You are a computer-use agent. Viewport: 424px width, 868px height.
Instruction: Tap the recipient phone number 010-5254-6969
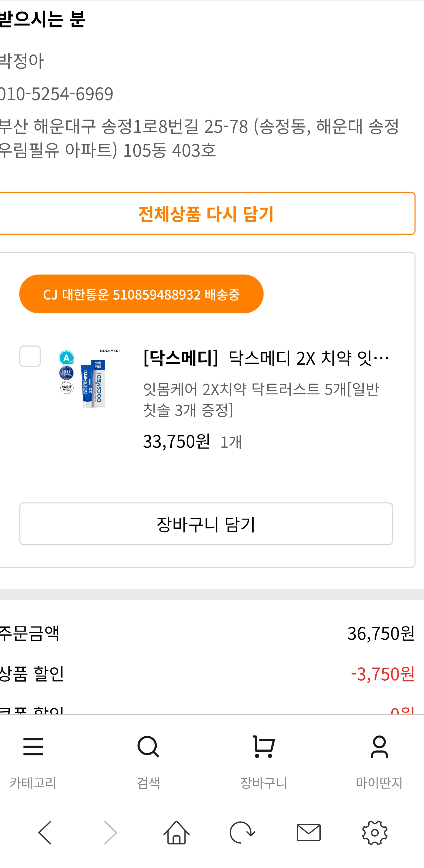click(57, 94)
